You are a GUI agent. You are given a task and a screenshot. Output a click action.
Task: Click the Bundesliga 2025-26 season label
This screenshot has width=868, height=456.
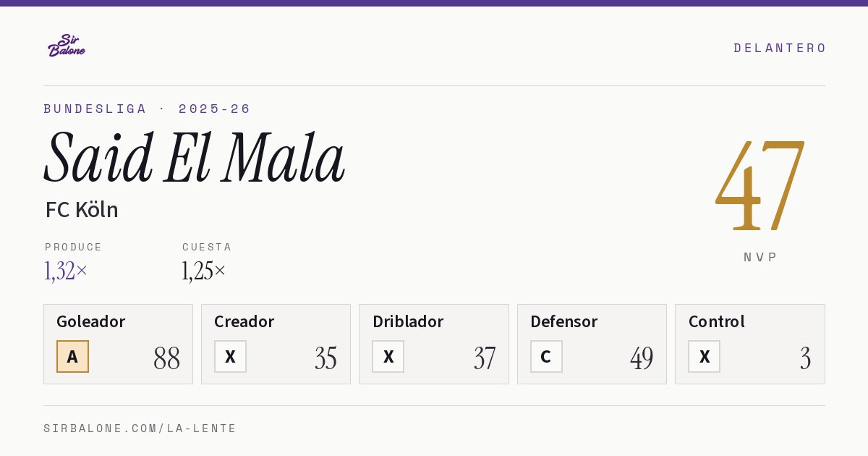pos(147,109)
